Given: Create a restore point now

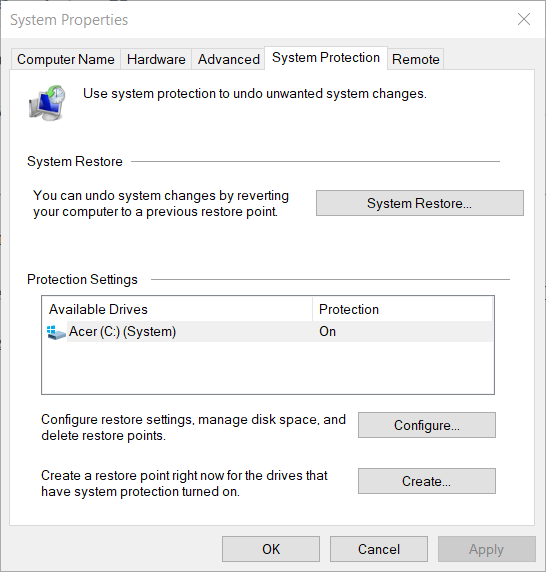Looking at the screenshot, I should click(x=427, y=481).
